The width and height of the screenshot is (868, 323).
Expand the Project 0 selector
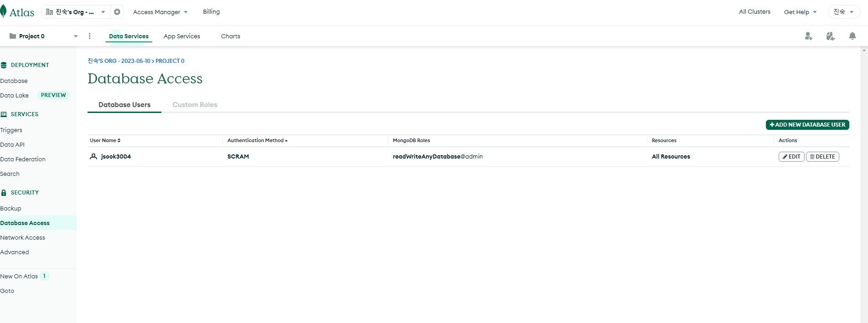[76, 36]
